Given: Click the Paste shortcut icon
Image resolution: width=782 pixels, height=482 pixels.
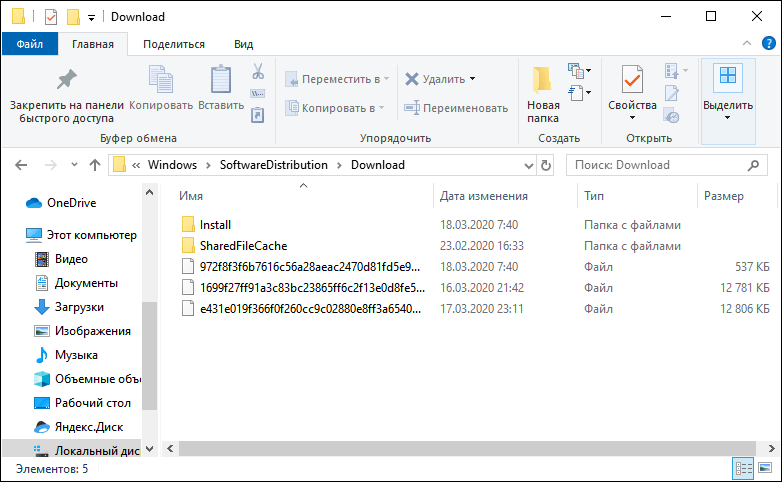Looking at the screenshot, I should 257,115.
